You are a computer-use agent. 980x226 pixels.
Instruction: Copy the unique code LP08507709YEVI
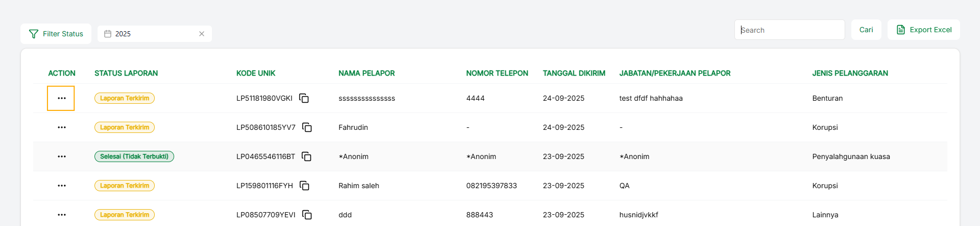[307, 215]
